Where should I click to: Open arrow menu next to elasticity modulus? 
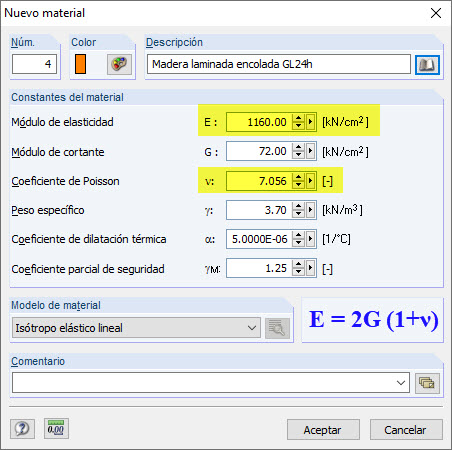[x=311, y=122]
